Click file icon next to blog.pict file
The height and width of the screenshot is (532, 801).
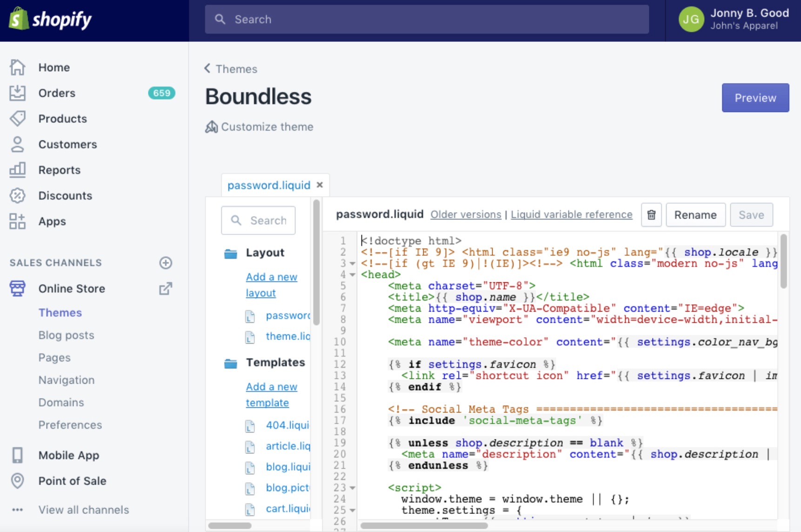coord(250,489)
